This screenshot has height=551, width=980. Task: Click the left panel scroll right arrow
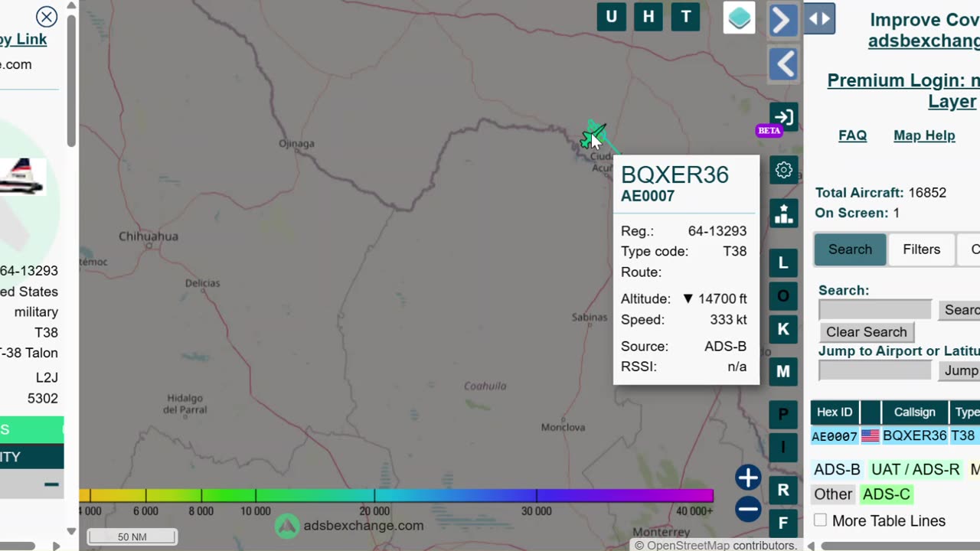pos(56,546)
